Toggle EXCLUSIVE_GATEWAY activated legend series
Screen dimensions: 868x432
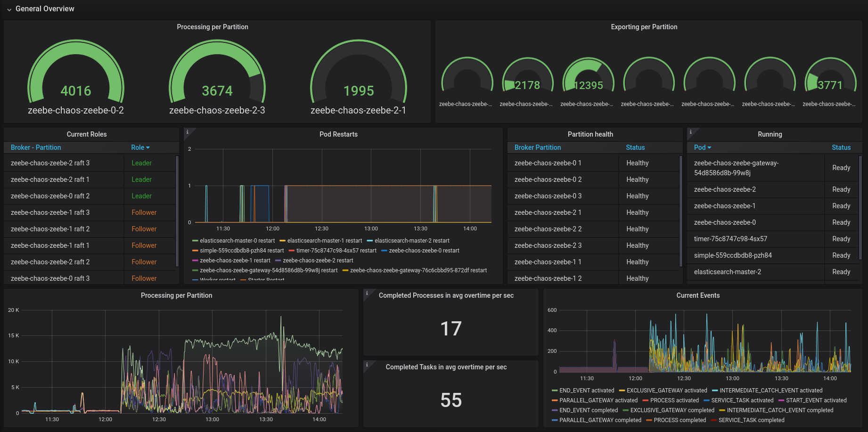[x=667, y=391]
